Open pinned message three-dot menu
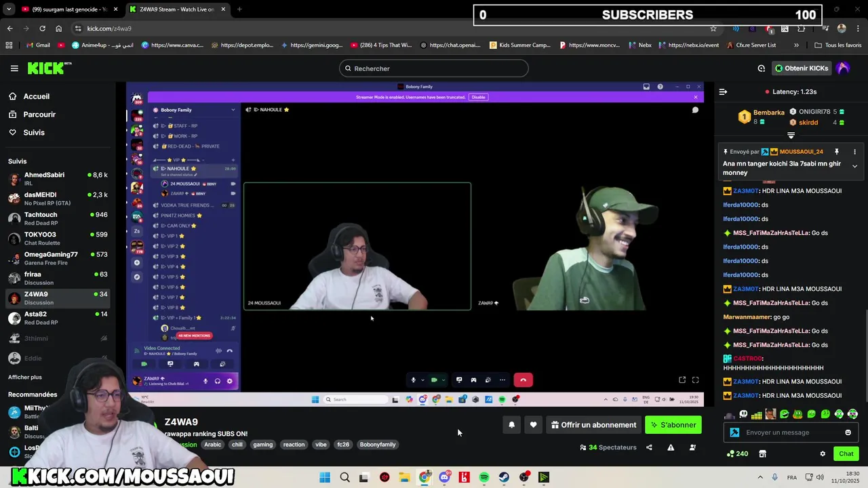This screenshot has width=868, height=488. pos(854,152)
